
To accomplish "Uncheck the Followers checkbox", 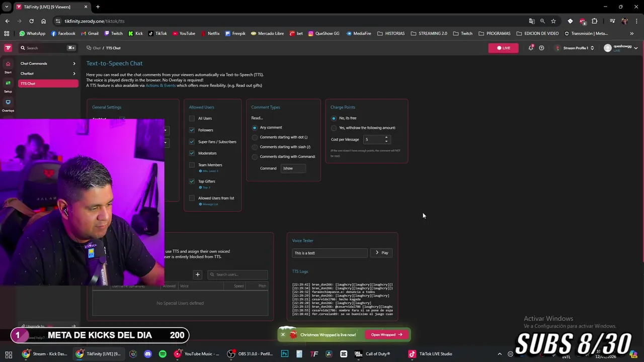I will point(192,130).
